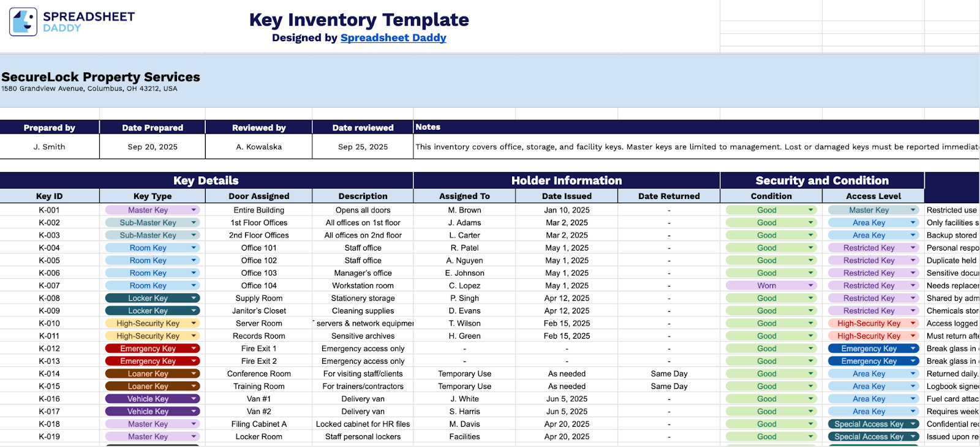The width and height of the screenshot is (980, 447).
Task: Click the Key Details section header
Action: pyautogui.click(x=205, y=180)
